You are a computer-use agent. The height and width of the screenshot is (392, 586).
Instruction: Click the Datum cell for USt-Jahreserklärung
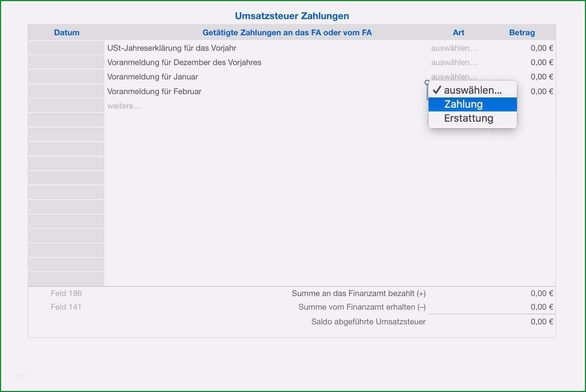tap(66, 48)
